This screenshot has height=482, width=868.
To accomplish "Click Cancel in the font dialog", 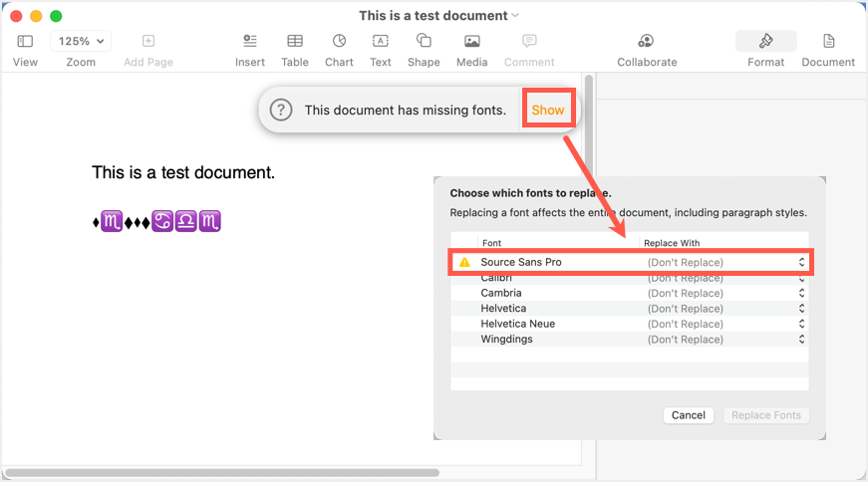I will (x=688, y=415).
